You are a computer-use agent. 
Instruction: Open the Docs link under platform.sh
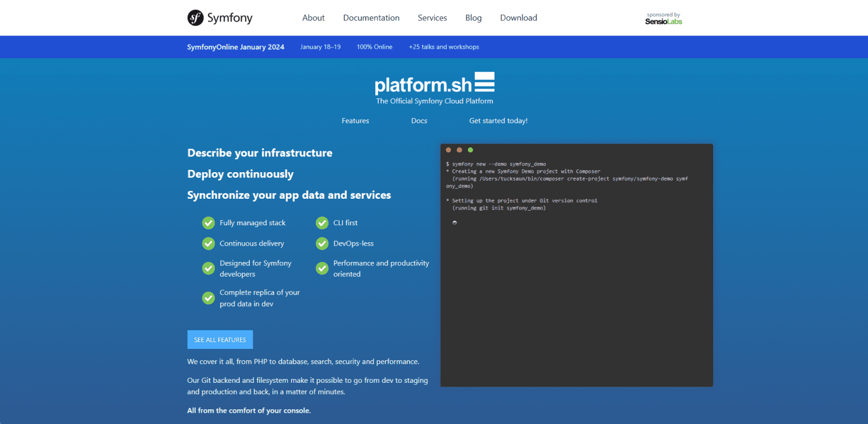click(419, 120)
